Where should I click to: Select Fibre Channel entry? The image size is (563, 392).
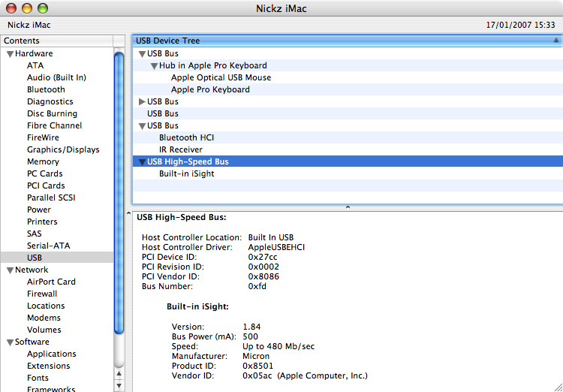pos(54,125)
